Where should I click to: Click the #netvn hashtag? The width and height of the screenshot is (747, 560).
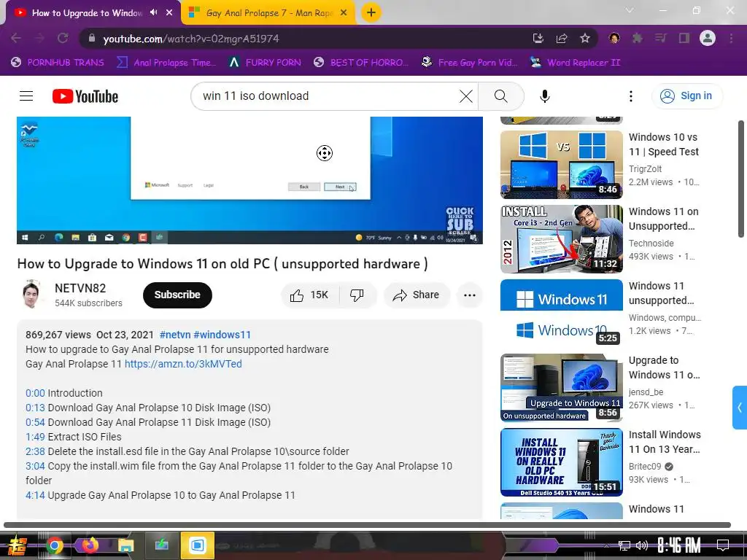(175, 335)
